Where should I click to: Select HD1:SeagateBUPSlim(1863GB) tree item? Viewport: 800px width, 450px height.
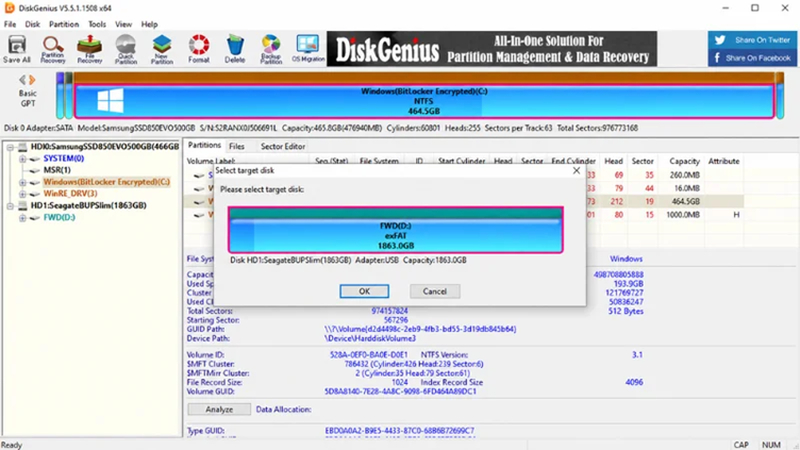coord(88,205)
